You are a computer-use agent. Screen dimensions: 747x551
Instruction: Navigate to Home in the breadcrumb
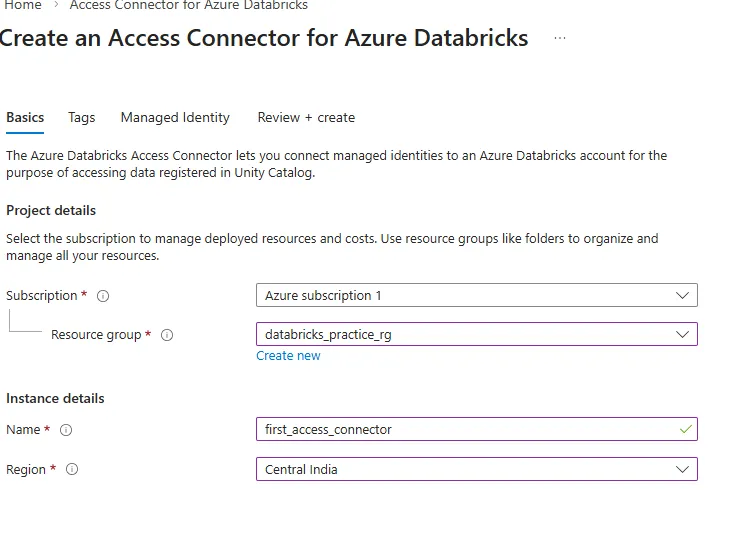21,5
